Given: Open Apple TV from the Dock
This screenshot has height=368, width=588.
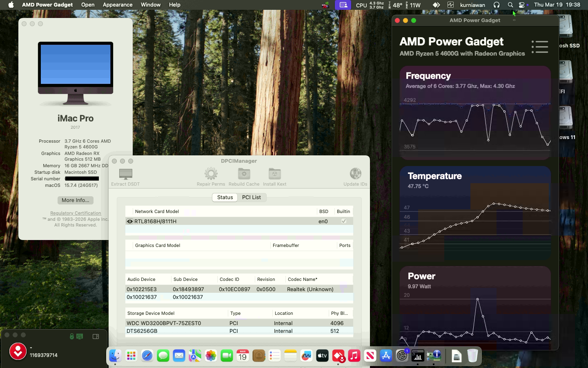Looking at the screenshot, I should click(322, 356).
